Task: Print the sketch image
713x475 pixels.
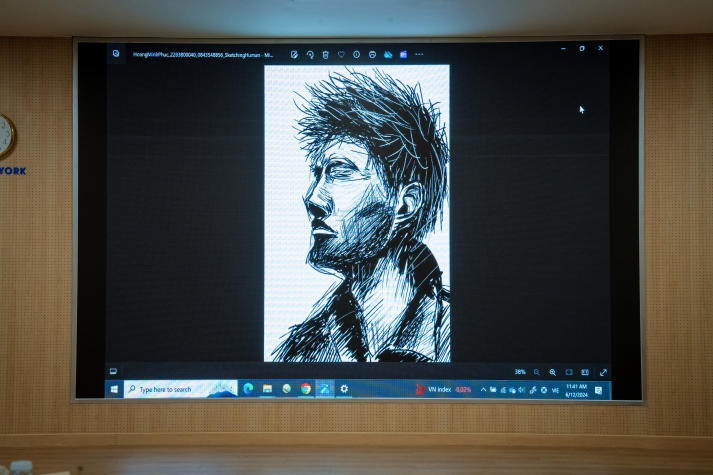Action: (x=372, y=55)
